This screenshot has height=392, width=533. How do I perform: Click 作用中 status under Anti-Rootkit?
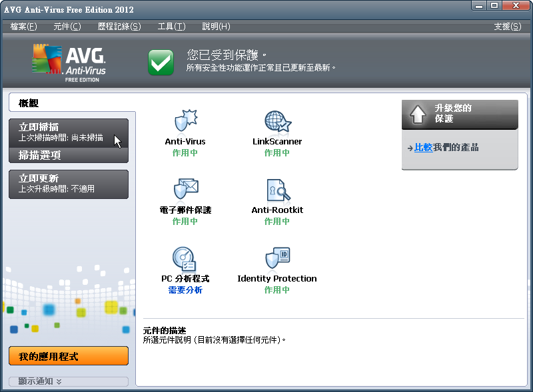277,222
